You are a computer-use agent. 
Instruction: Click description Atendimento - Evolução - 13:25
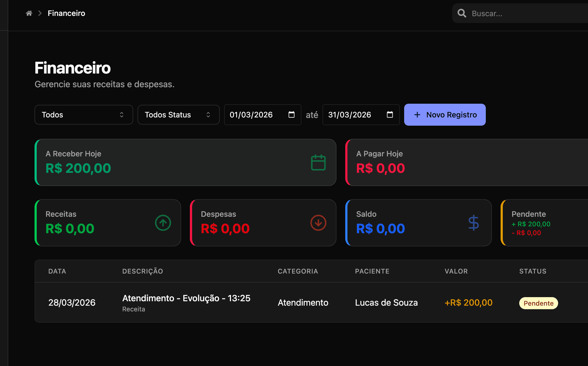tap(186, 298)
